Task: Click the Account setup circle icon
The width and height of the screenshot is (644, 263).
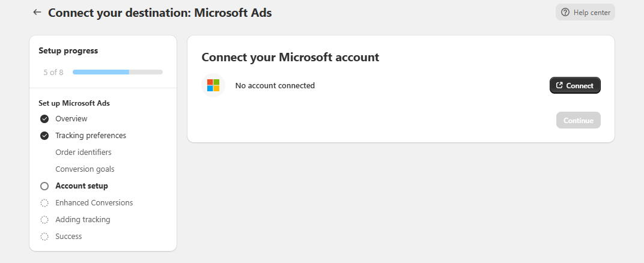Action: coord(44,186)
